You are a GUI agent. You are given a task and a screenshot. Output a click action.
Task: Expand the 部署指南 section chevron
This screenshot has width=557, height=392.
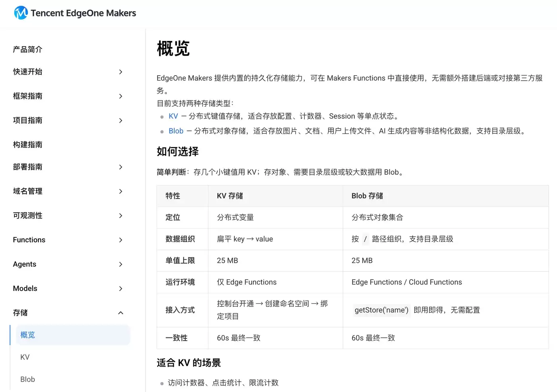(x=121, y=167)
